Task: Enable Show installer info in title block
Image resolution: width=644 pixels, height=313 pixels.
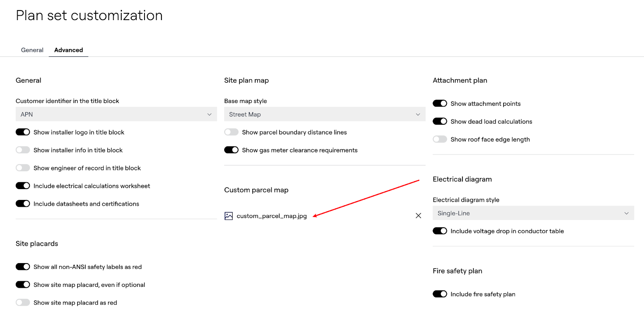Action: point(23,150)
